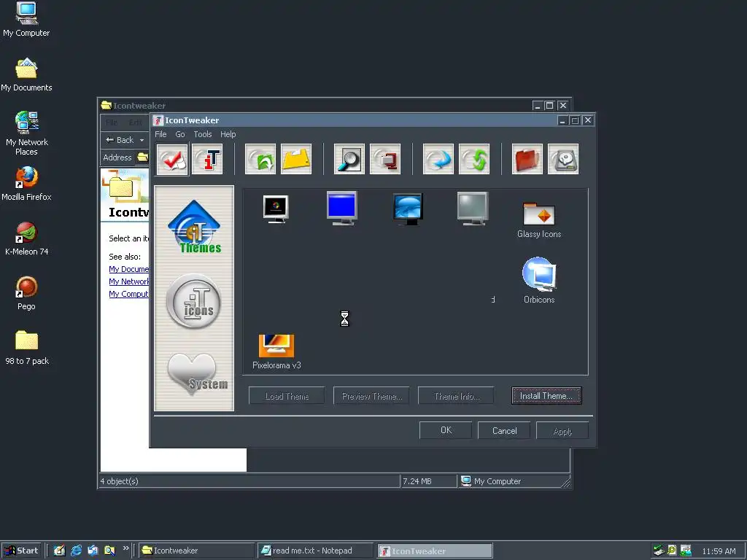Click Back in the Icontweaker folder window
Viewport: 747px width, 560px height.
[x=120, y=140]
